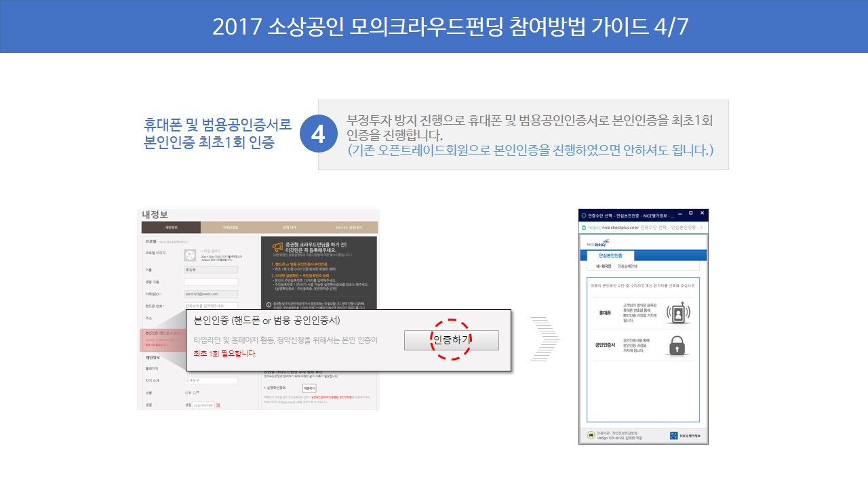Click the 인증하기 button
This screenshot has height=488, width=868.
pyautogui.click(x=452, y=340)
